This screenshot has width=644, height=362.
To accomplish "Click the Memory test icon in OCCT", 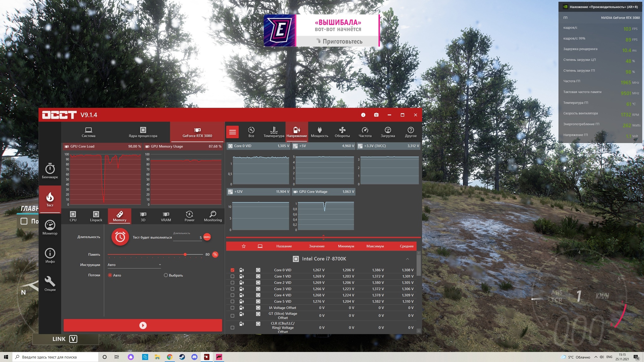I will click(119, 216).
